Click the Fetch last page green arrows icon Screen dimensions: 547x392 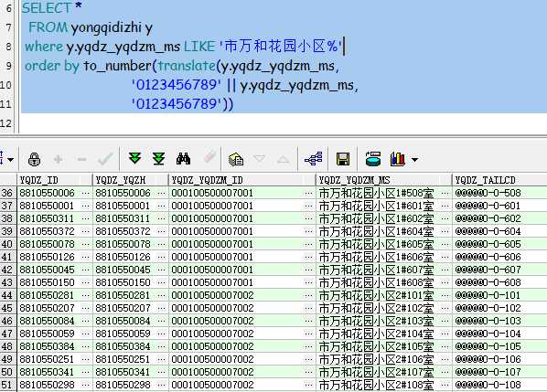pos(159,159)
